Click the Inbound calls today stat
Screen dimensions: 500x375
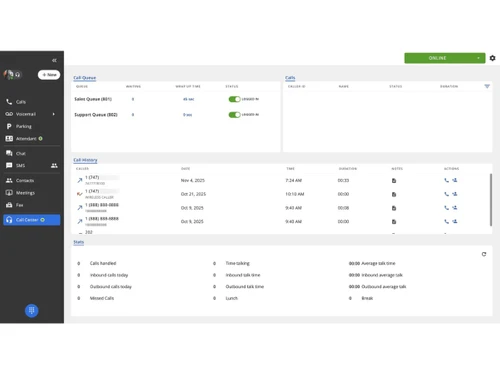[x=109, y=275]
